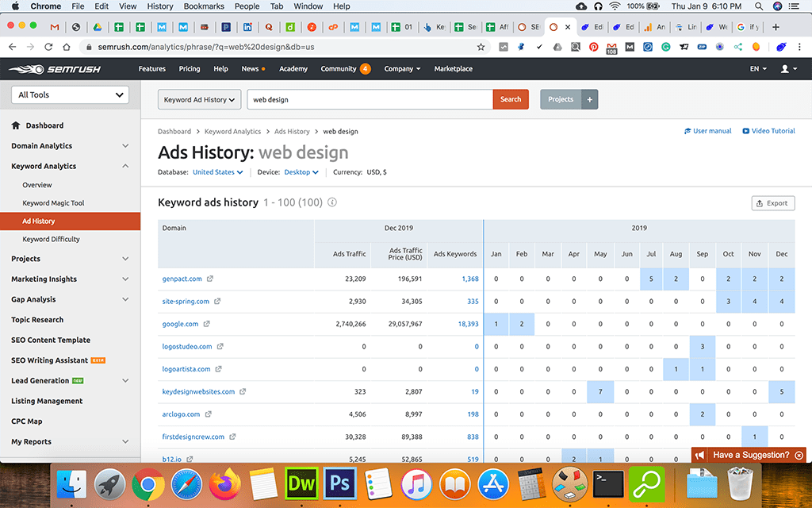Click the Dashboard home icon in sidebar

(x=16, y=125)
